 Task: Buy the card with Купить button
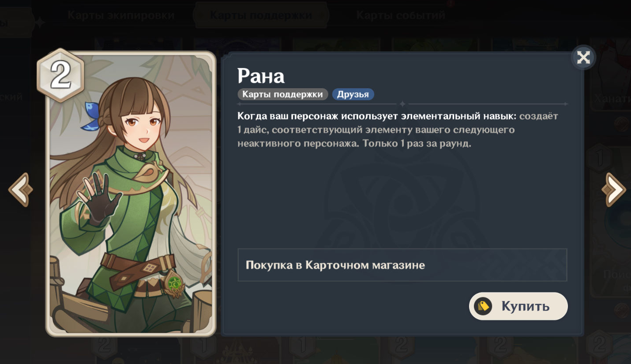point(518,306)
